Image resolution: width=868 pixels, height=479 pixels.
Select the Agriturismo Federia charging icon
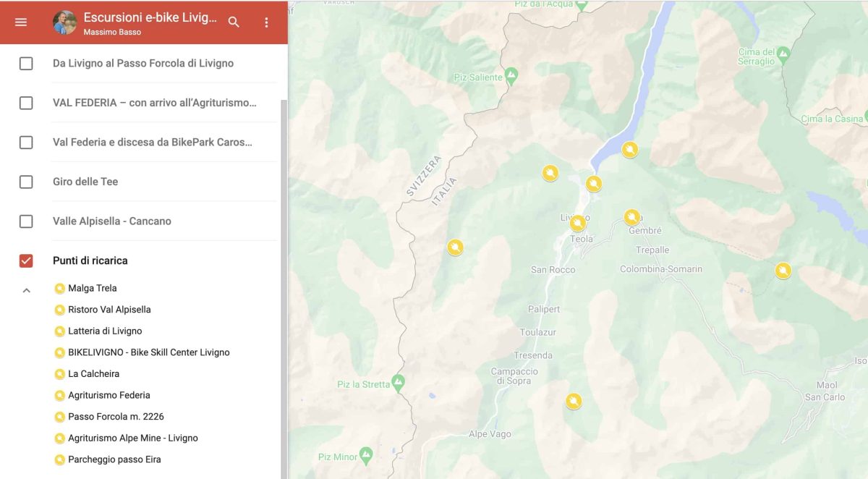pyautogui.click(x=59, y=395)
